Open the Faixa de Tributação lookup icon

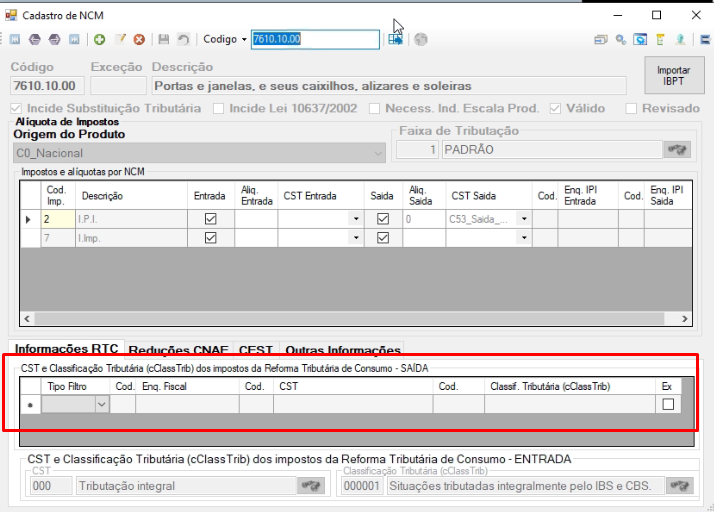(677, 149)
